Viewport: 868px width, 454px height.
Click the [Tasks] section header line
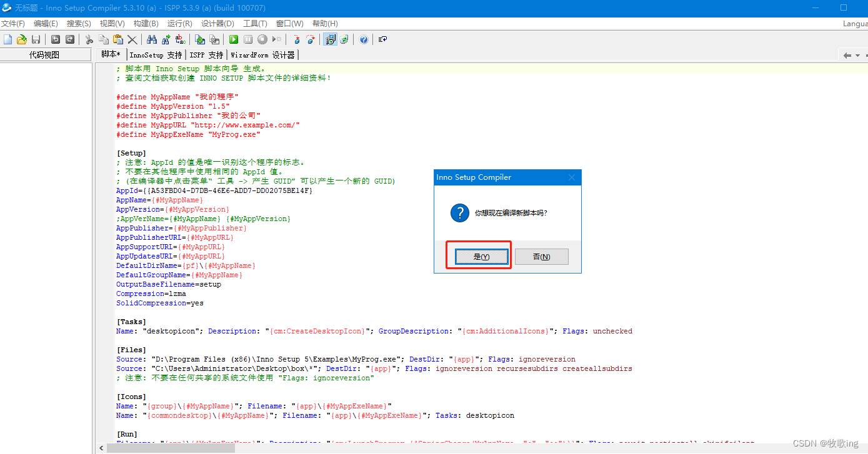coord(131,322)
